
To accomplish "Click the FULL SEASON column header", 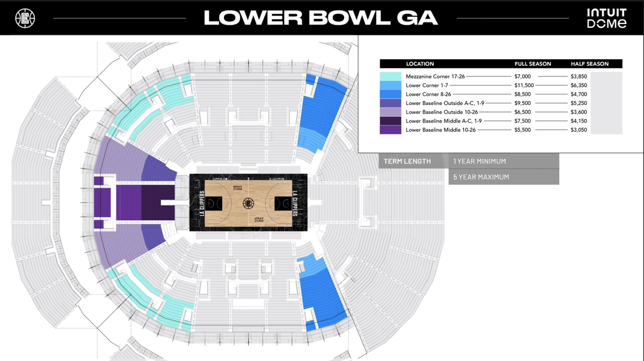I will click(533, 64).
